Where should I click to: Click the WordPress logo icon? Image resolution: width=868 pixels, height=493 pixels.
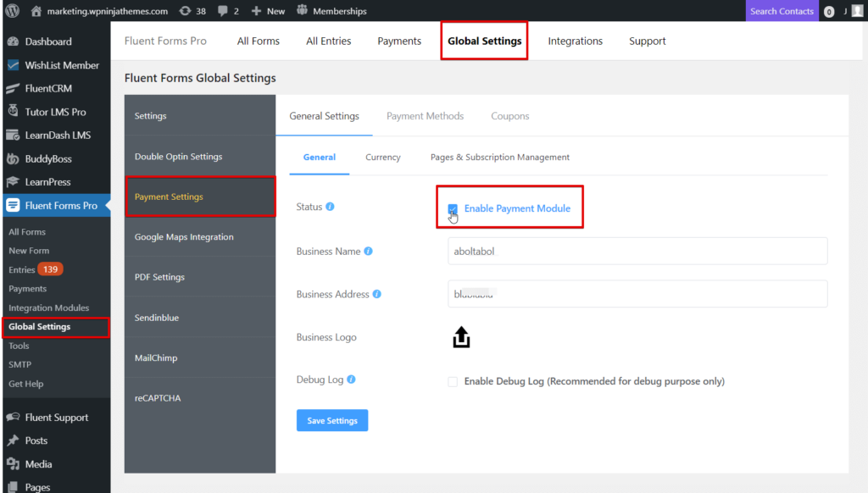[x=12, y=10]
